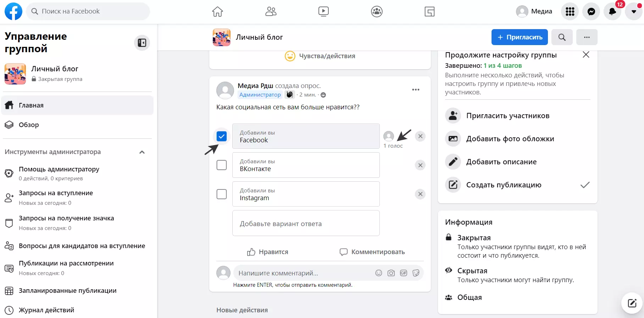
Task: Check the Instagram poll checkbox
Action: pyautogui.click(x=222, y=194)
